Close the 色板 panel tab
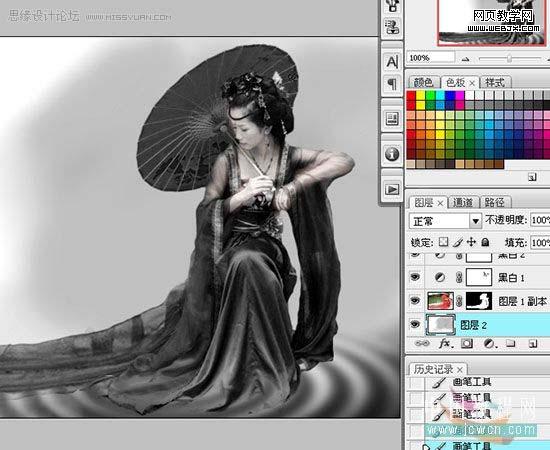Screen dimensions: 550x450 coord(472,83)
